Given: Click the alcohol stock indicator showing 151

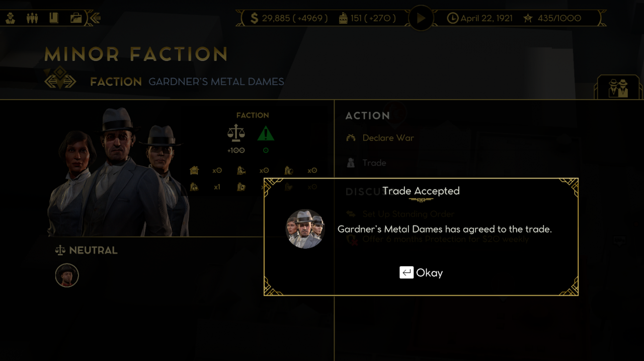Looking at the screenshot, I should click(367, 19).
